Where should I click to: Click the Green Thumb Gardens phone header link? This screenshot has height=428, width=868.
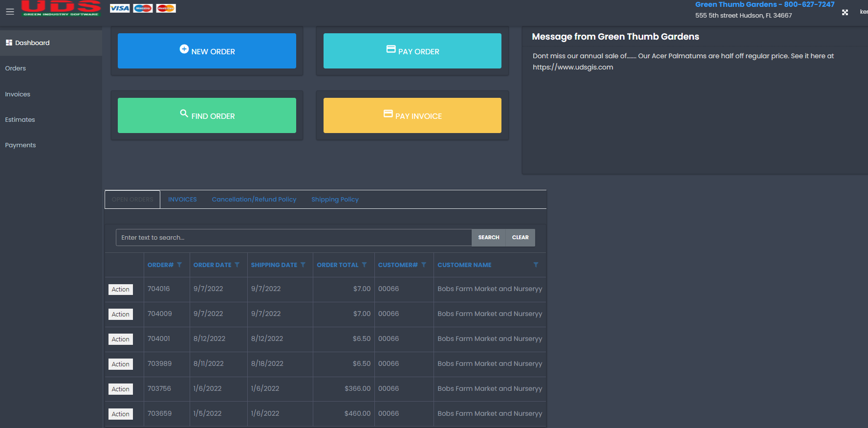click(x=765, y=4)
